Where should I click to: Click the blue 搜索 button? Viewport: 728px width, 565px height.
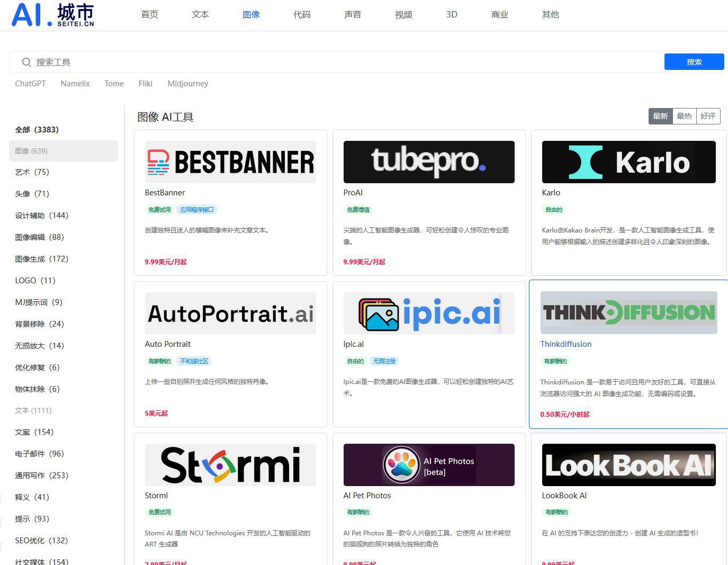point(694,62)
